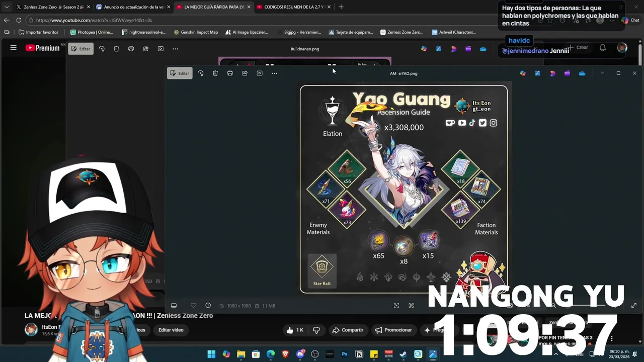Like the video with thumbs up
The width and height of the screenshot is (644, 362).
[x=295, y=330]
